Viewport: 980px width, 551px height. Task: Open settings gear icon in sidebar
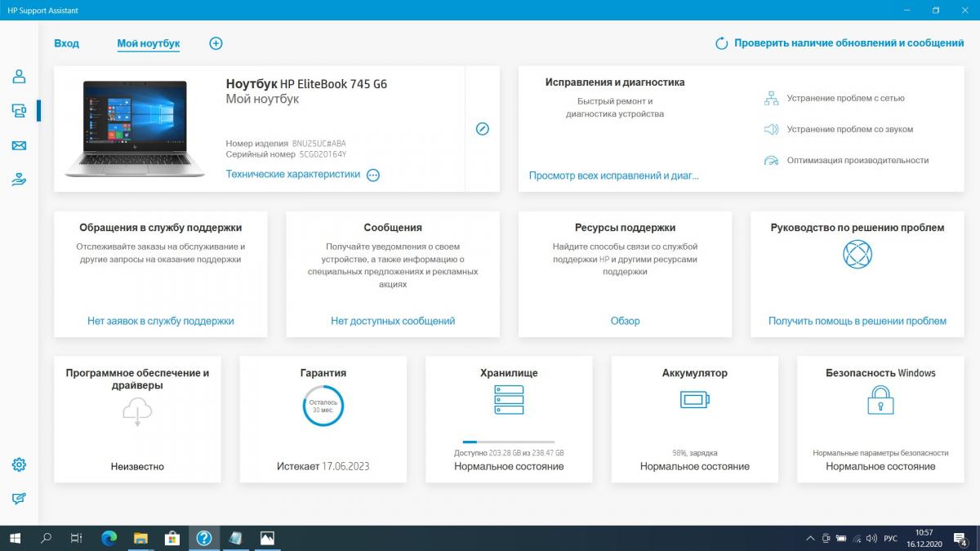tap(19, 464)
